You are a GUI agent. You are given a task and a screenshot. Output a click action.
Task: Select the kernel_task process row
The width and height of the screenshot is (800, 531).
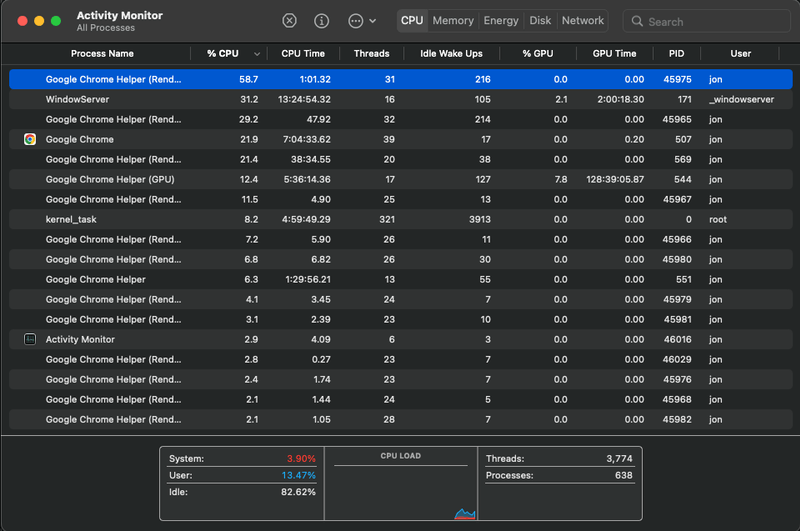coord(401,219)
